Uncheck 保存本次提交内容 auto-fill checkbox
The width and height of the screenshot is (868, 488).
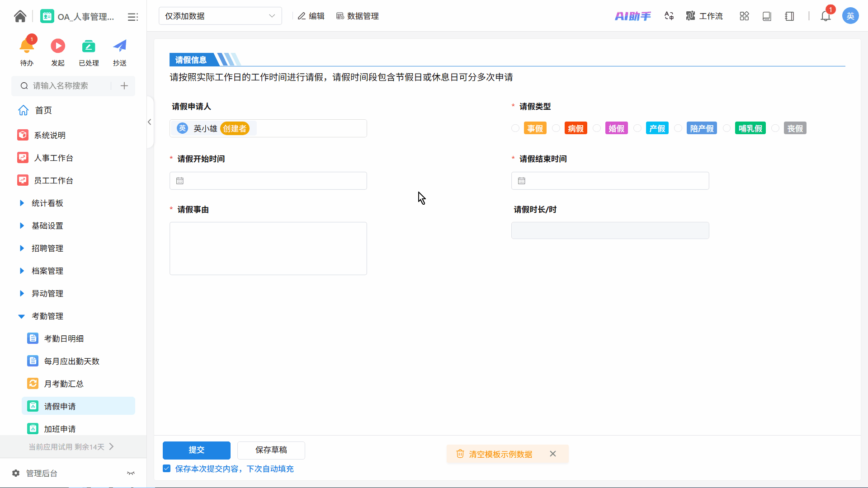pyautogui.click(x=167, y=469)
